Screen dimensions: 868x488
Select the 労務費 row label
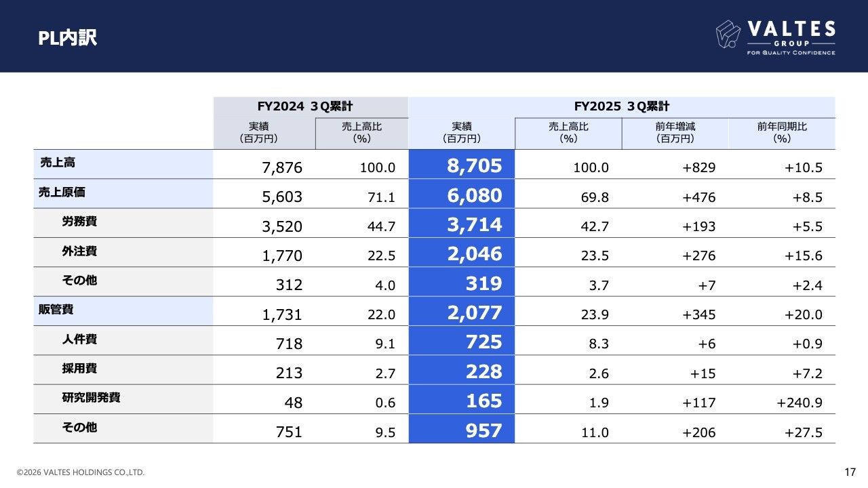click(x=79, y=222)
